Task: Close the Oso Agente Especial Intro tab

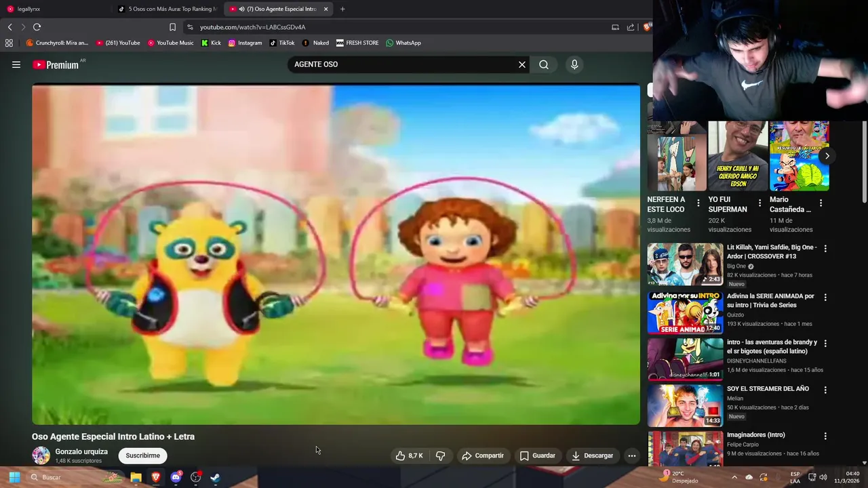Action: (326, 9)
